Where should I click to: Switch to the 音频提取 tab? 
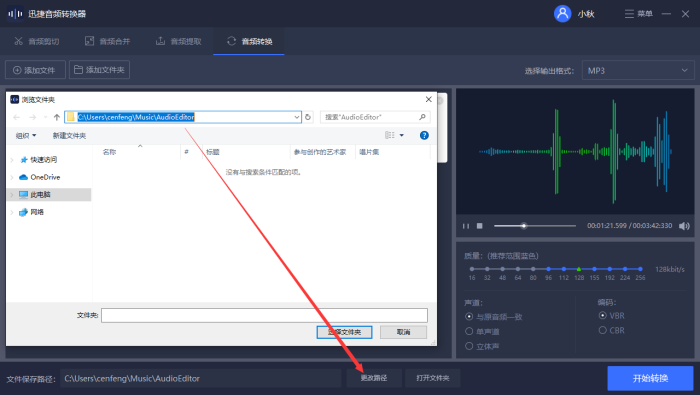point(179,41)
